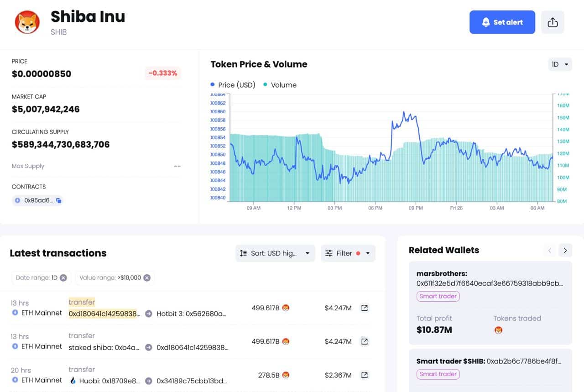Open external link for Huobi transaction
Screen dimensions: 584x392
click(x=364, y=375)
